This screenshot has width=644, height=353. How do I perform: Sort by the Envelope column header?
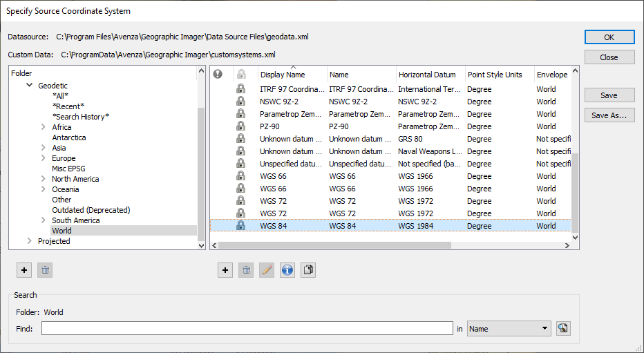point(552,75)
